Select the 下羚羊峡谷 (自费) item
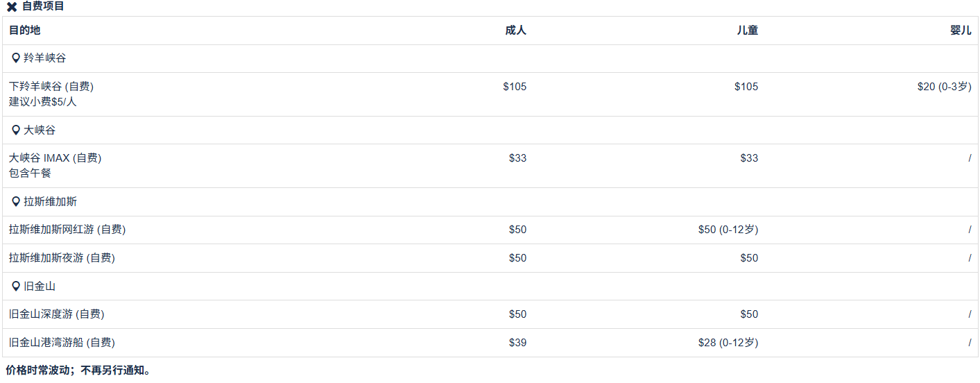The width and height of the screenshot is (980, 383). [51, 87]
